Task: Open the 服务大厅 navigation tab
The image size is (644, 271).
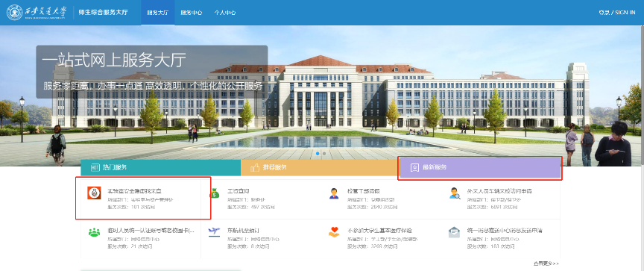Action: (158, 13)
